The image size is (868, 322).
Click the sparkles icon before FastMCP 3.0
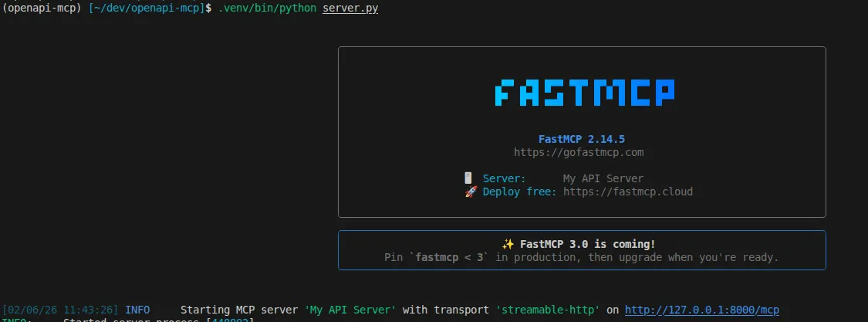tap(508, 245)
